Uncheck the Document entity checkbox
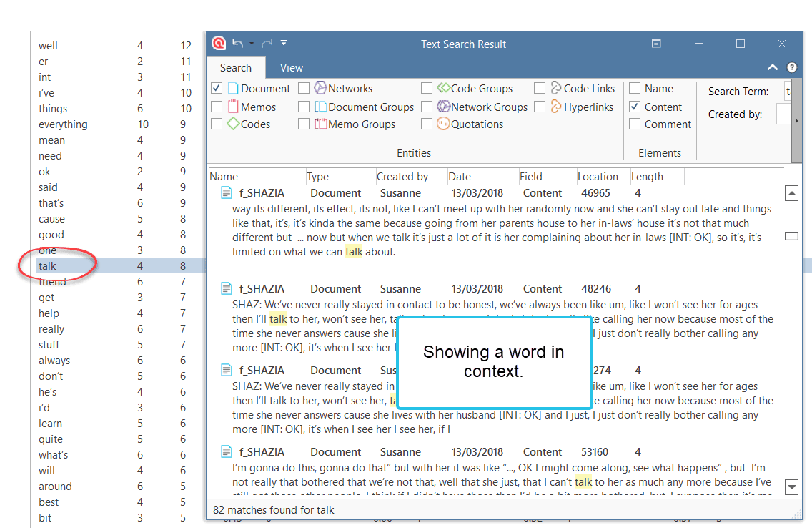This screenshot has width=812, height=528. (217, 89)
